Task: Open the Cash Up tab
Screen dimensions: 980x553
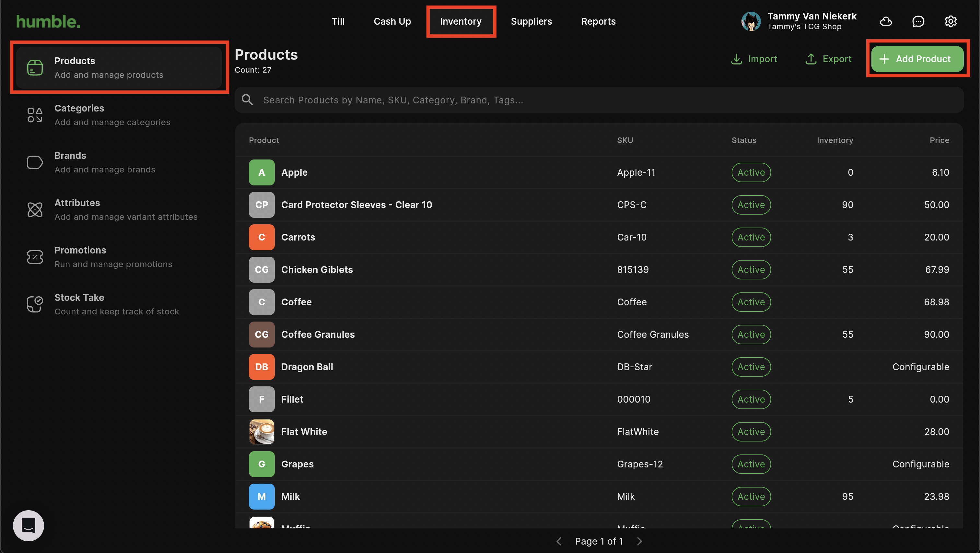Action: pos(392,21)
